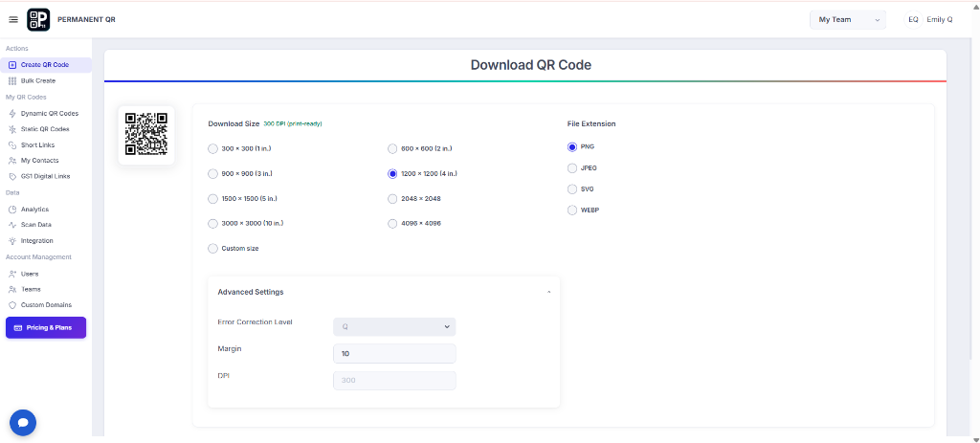Click the PERMANENT QR brand text
The height and width of the screenshot is (443, 980).
click(86, 20)
